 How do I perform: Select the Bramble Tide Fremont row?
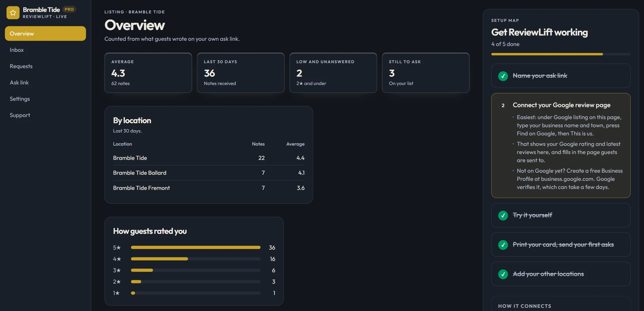(x=209, y=188)
